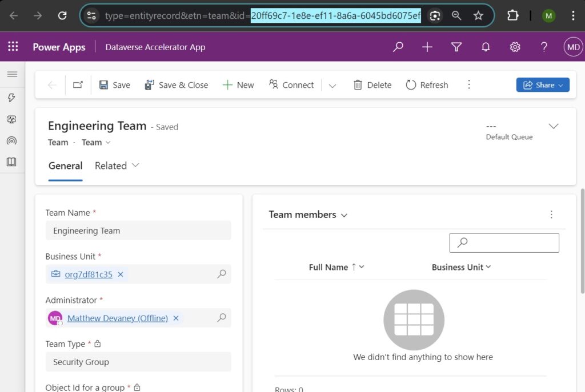Open site information icon in address bar
585x392 pixels.
[91, 15]
